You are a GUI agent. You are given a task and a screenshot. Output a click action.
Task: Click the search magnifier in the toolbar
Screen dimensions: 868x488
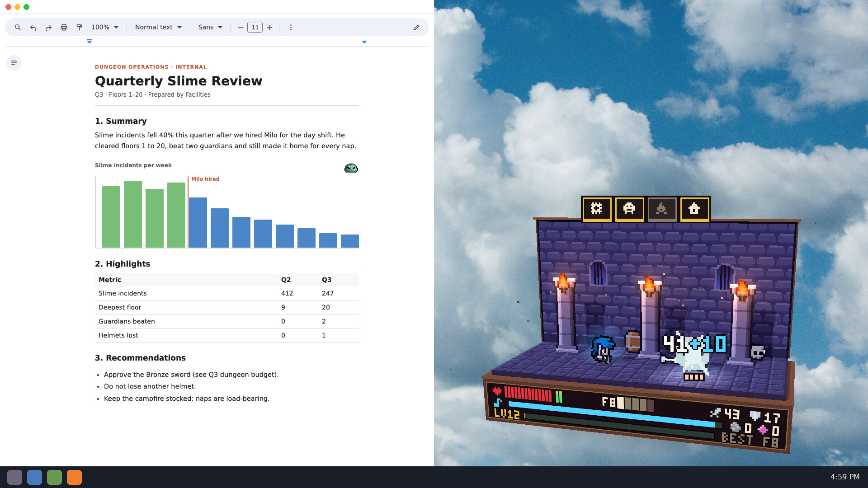[x=18, y=28]
